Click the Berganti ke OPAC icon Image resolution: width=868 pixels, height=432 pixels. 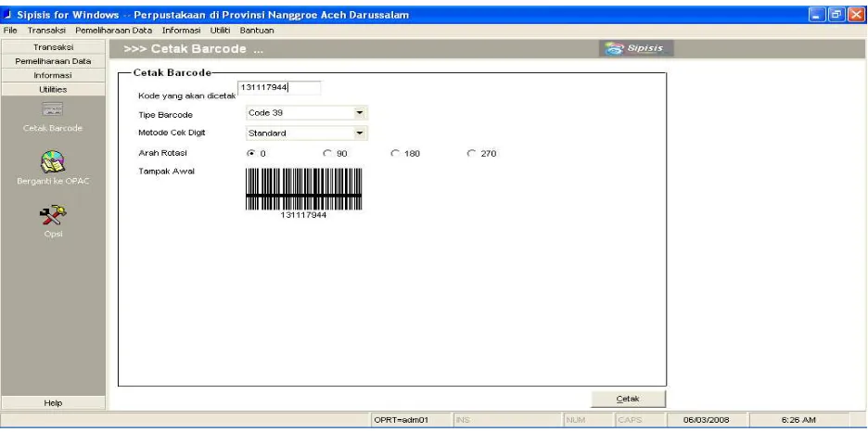point(53,162)
